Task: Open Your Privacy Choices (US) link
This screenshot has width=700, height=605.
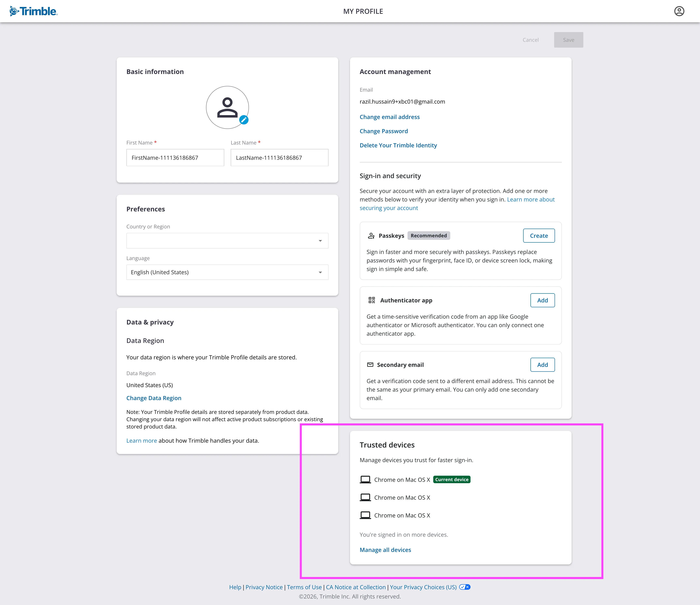Action: 423,587
